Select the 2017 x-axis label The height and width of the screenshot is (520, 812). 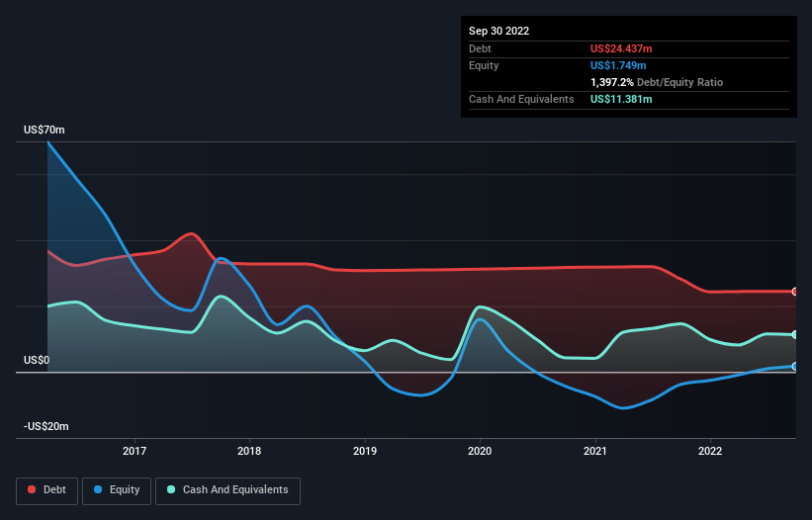pos(135,451)
